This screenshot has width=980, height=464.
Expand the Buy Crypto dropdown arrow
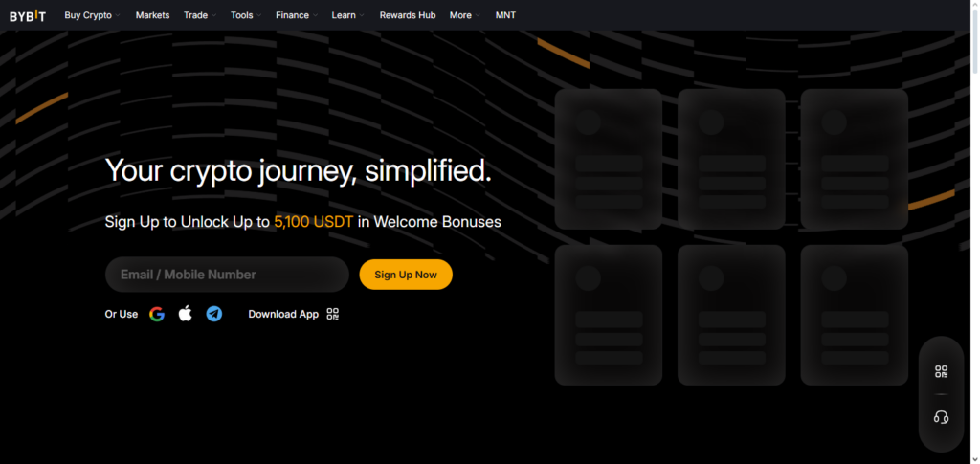pyautogui.click(x=118, y=15)
